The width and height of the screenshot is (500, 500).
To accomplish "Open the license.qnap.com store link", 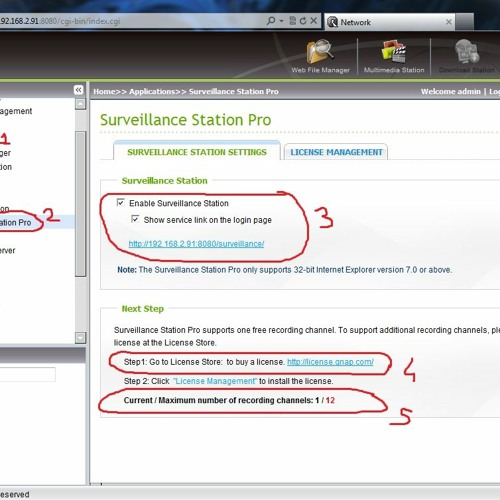I will coord(330,362).
